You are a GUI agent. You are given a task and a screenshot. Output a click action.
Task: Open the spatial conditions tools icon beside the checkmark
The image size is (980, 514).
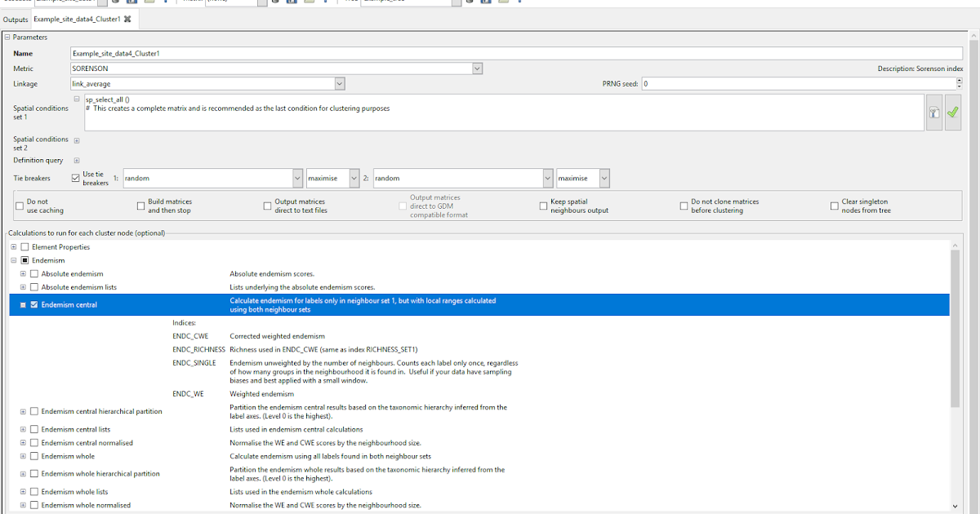point(933,112)
